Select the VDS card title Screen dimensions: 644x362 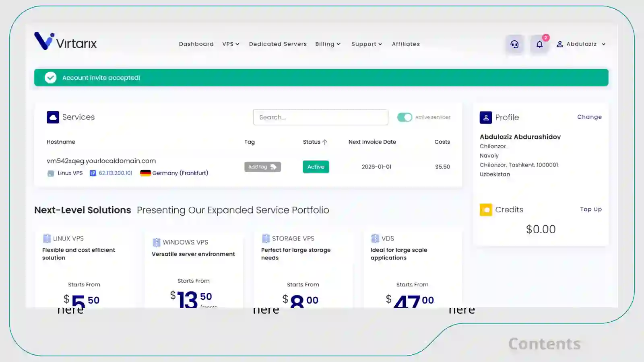coord(388,239)
